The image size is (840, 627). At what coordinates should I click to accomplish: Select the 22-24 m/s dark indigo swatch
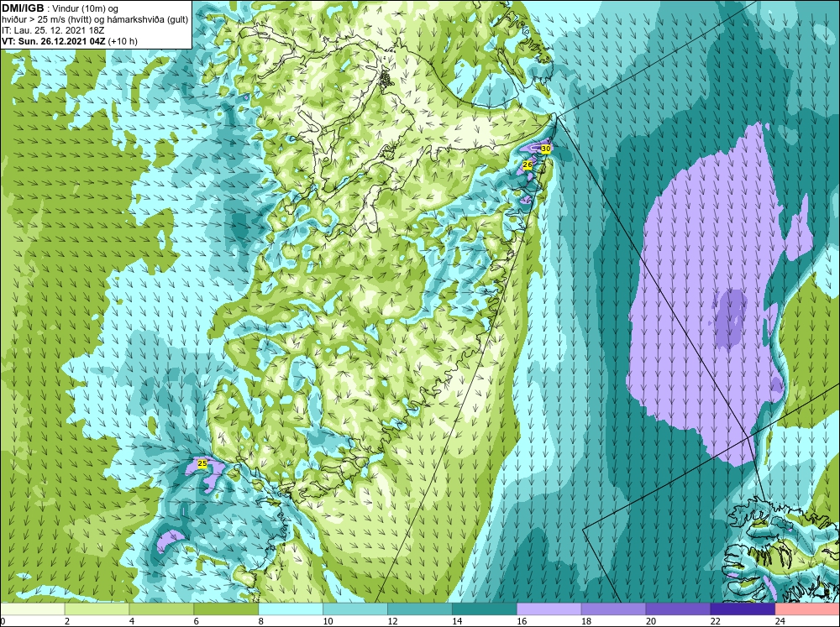(x=743, y=609)
